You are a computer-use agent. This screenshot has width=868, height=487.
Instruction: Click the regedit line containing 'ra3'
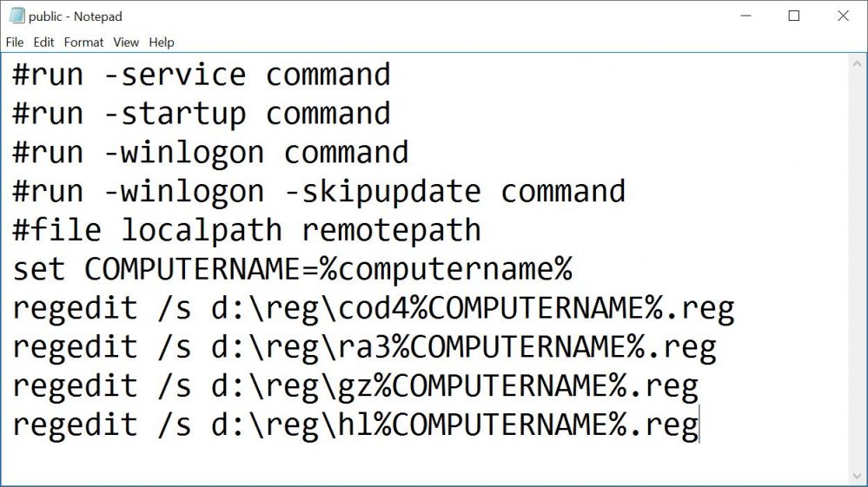(364, 347)
